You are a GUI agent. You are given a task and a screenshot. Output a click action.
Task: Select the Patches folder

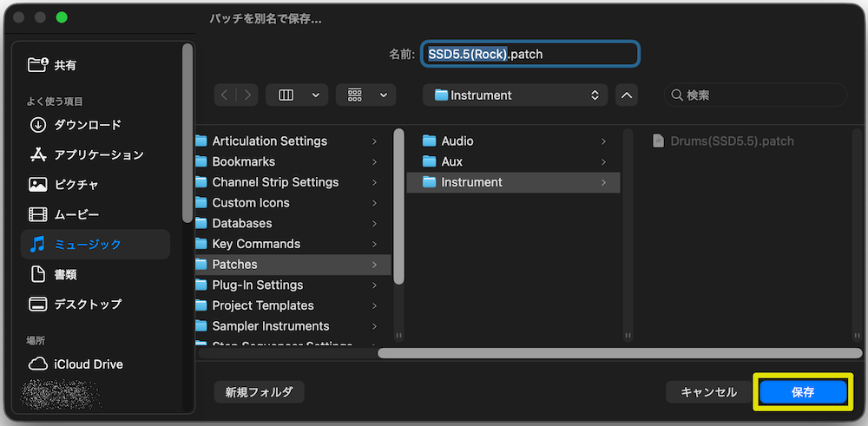click(x=293, y=265)
